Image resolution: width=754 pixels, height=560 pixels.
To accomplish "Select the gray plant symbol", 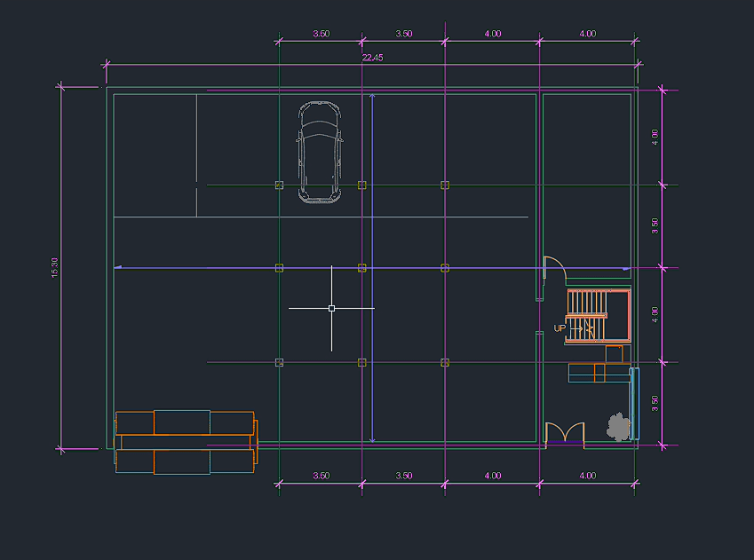I will tap(616, 427).
